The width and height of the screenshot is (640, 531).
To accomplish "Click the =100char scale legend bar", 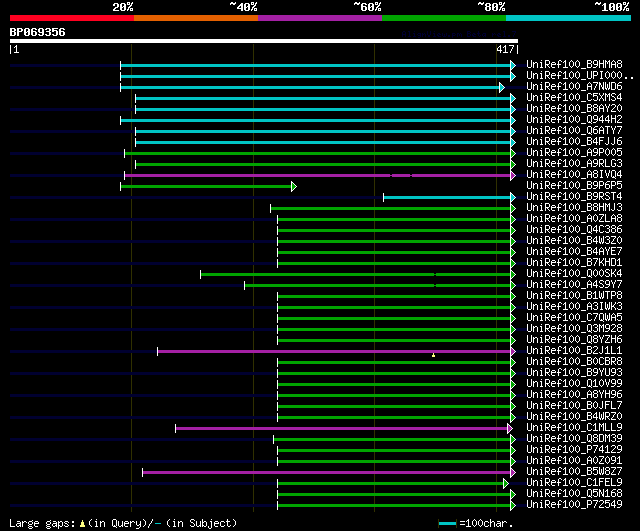I will (447, 524).
